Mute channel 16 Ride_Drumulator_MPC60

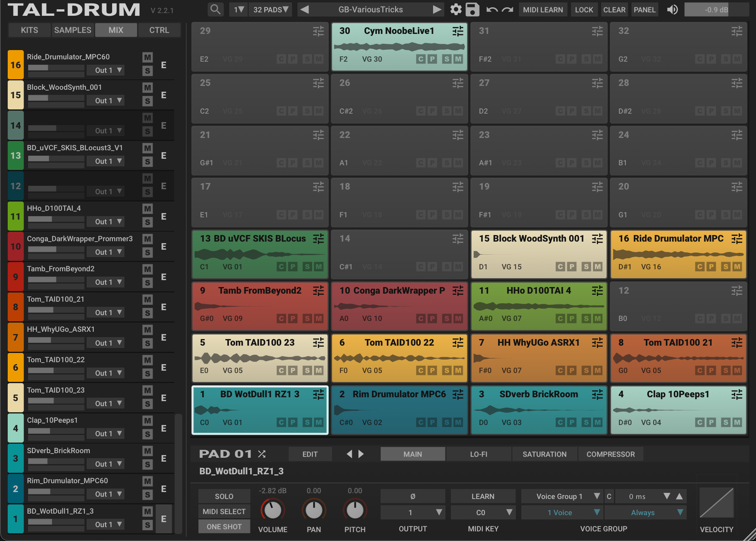147,57
